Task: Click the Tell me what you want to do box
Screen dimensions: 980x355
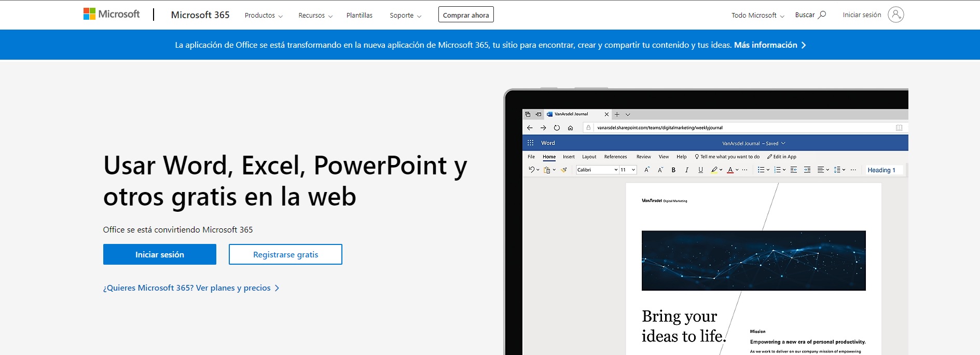Action: [x=727, y=157]
